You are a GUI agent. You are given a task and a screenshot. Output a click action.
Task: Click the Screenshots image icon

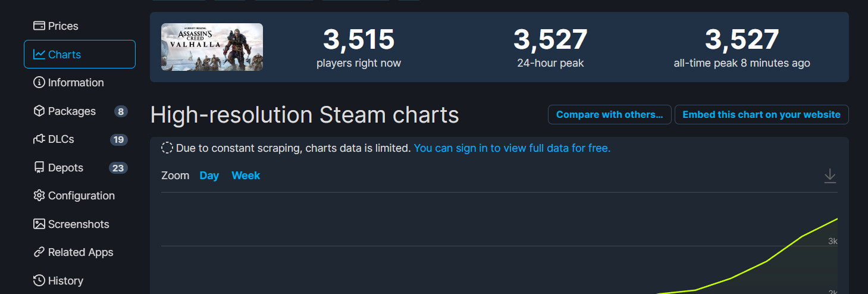[39, 224]
